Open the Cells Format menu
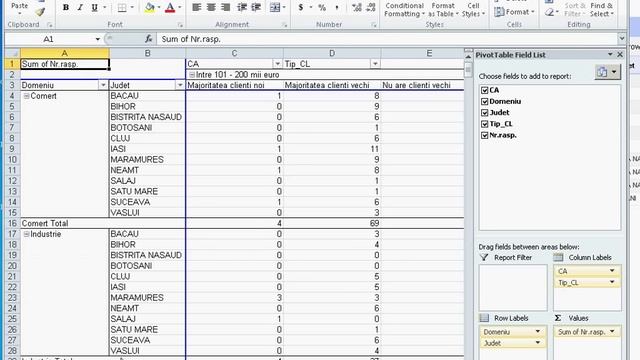Screen dimensions: 640x360 coord(514,12)
